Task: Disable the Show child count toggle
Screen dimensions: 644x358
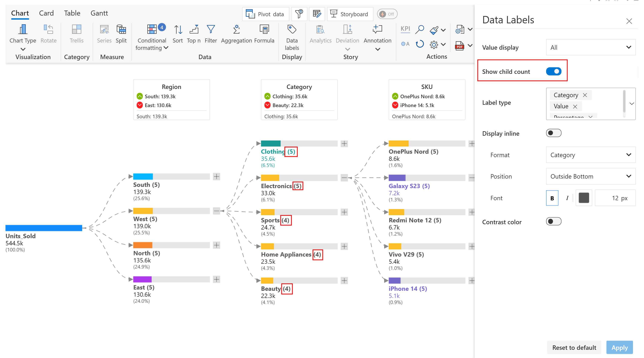Action: pyautogui.click(x=553, y=71)
